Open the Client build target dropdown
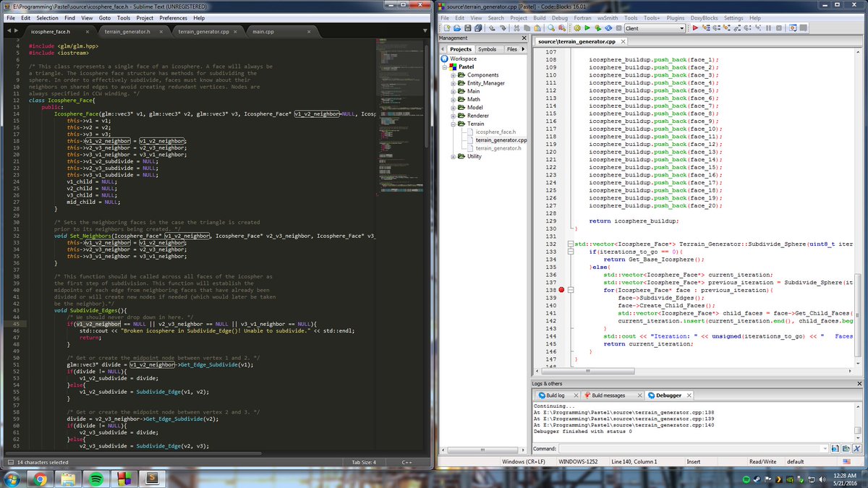The image size is (868, 488). tap(654, 28)
